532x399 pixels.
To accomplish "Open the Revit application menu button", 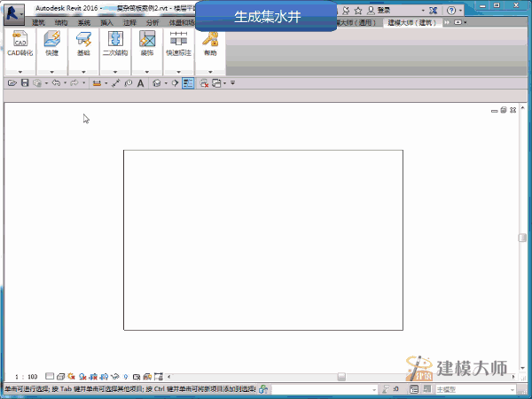I will coord(14,14).
